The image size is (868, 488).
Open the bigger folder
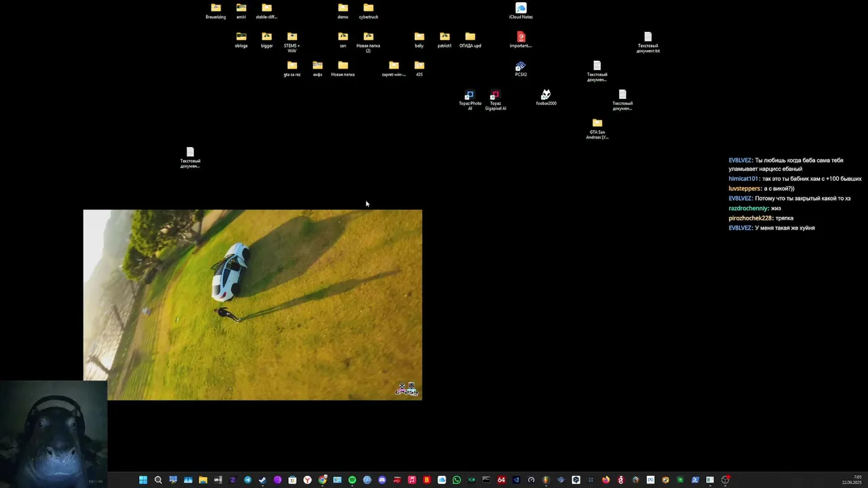pyautogui.click(x=267, y=39)
